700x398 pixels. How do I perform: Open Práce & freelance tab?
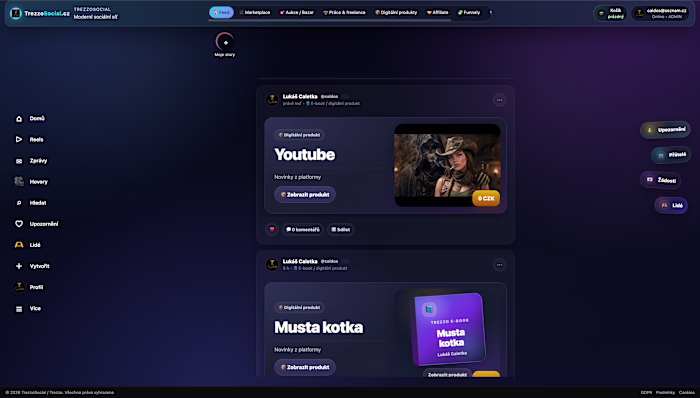(344, 12)
